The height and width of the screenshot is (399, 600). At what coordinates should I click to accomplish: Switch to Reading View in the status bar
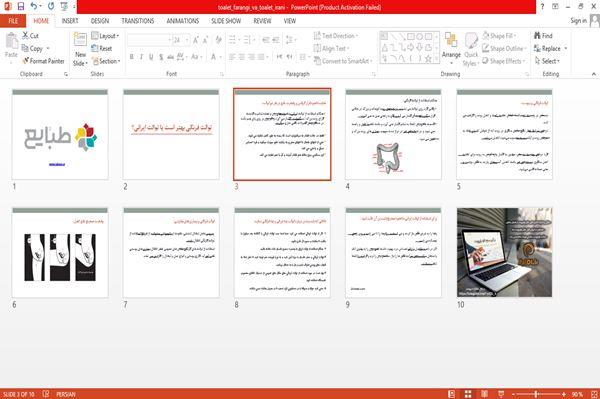(x=484, y=394)
